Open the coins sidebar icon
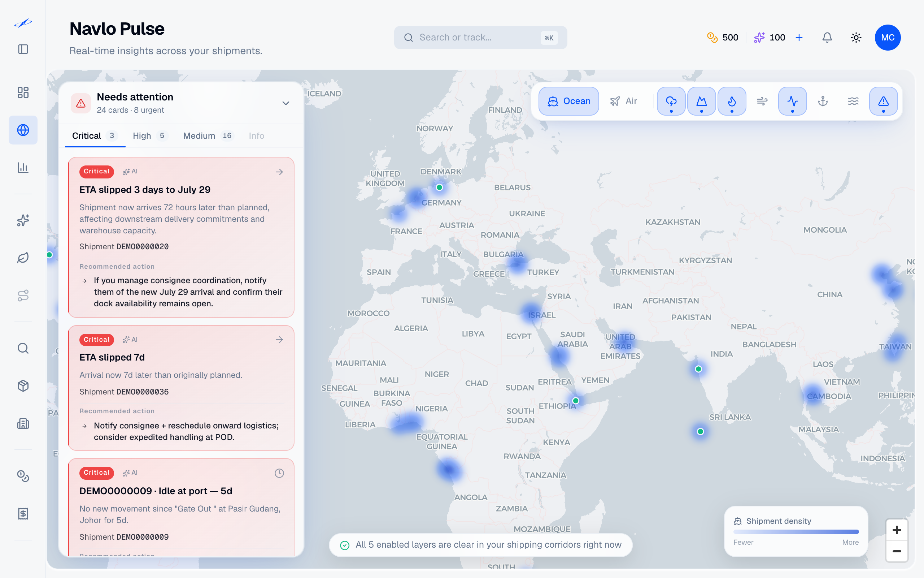924x578 pixels. click(x=23, y=476)
